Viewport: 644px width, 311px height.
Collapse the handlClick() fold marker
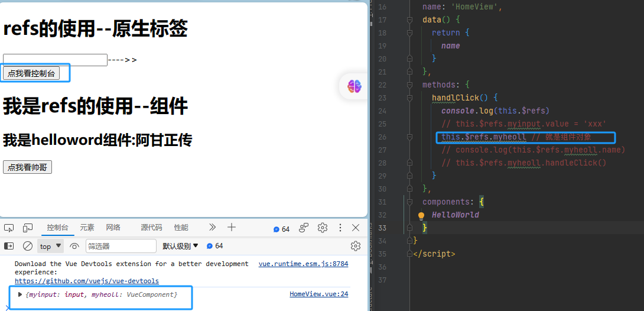click(409, 98)
